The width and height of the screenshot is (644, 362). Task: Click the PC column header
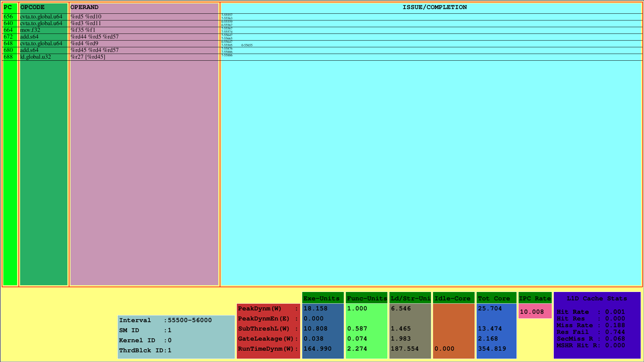(7, 7)
